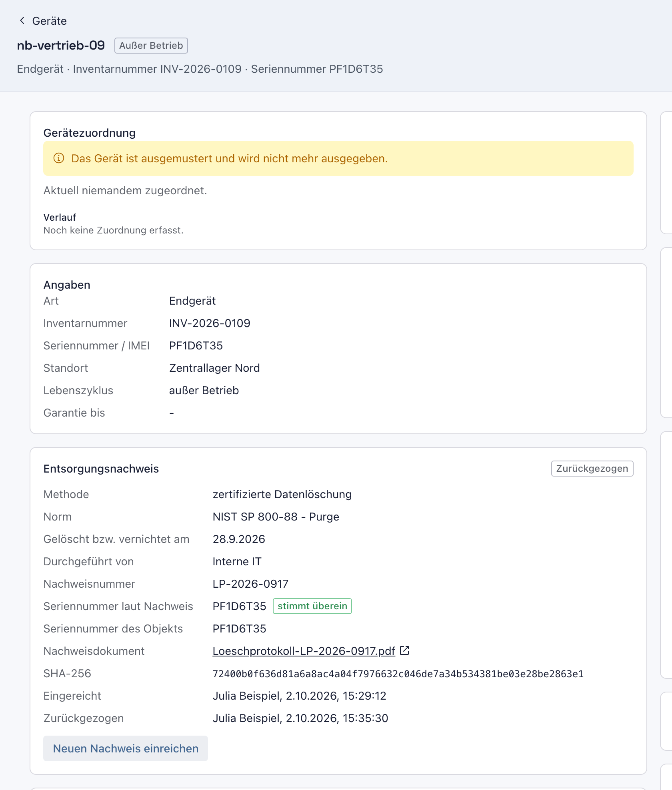Click Zurückgezogen timestamp 15:35:30 entry
Screen dimensions: 672x790
pyautogui.click(x=300, y=718)
